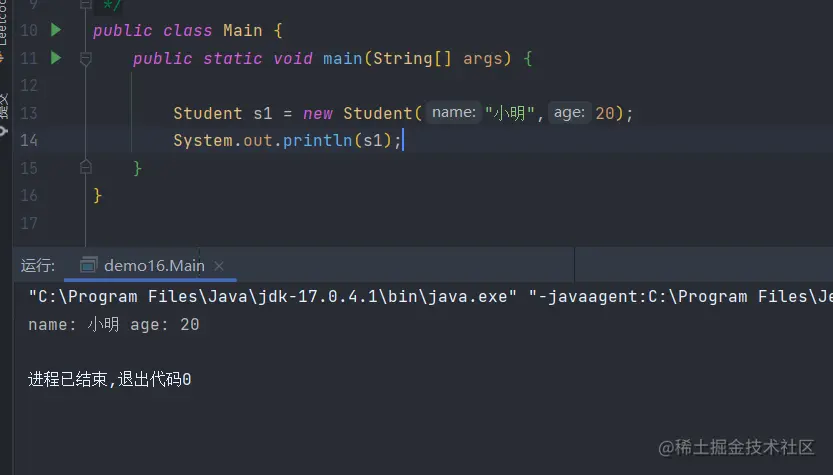Click the demo16.Main tab application icon
Viewport: 833px width, 475px height.
pyautogui.click(x=88, y=265)
